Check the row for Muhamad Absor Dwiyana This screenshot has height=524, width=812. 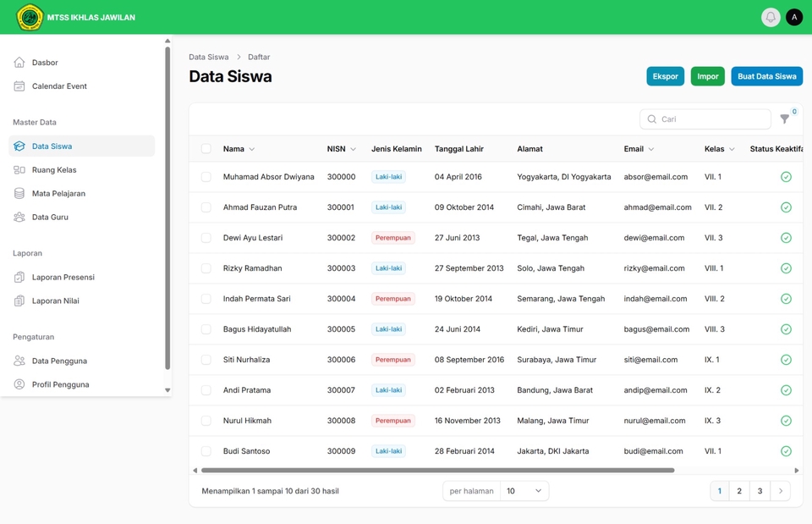pyautogui.click(x=206, y=177)
